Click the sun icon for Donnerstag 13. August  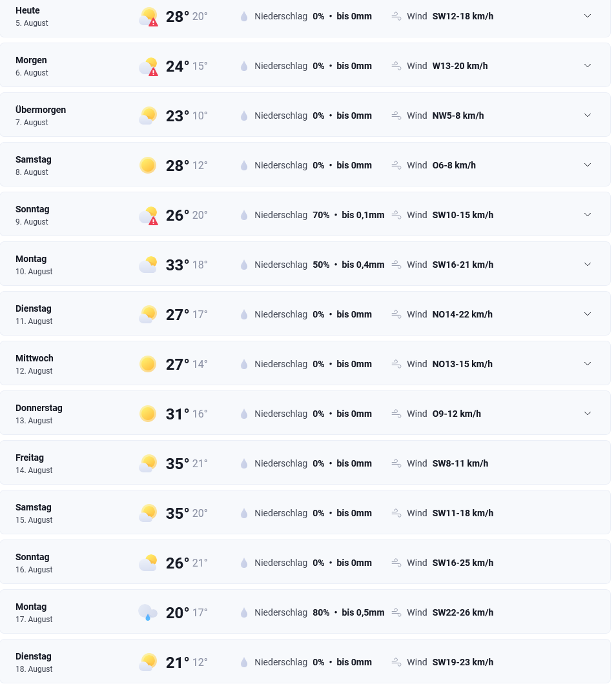click(148, 414)
